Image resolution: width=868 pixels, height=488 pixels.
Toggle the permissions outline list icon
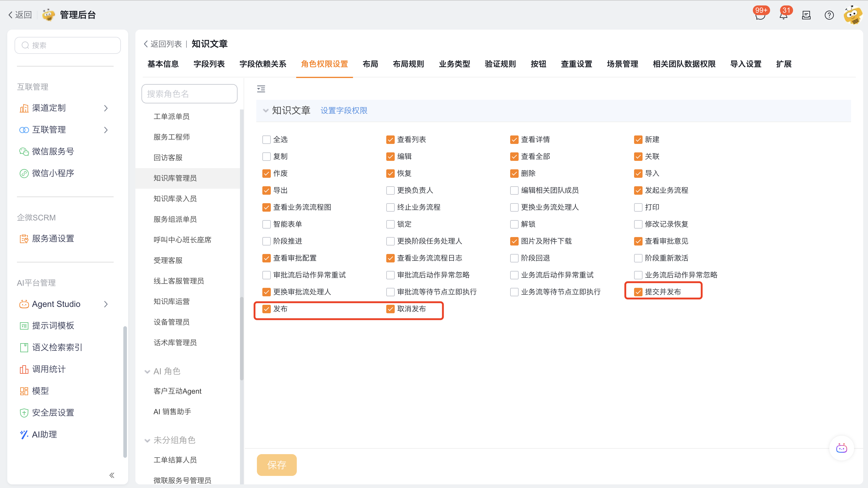(261, 89)
